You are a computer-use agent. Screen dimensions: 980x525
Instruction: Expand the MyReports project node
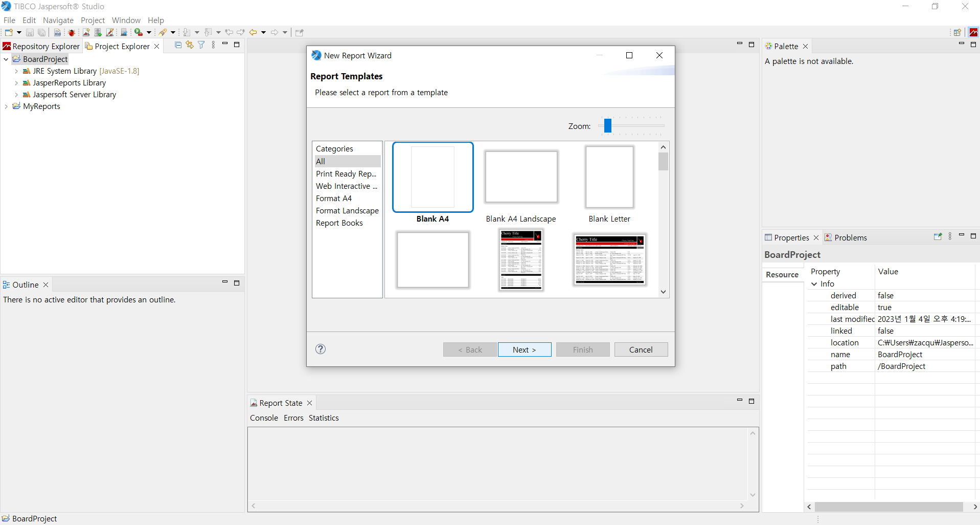pos(6,106)
